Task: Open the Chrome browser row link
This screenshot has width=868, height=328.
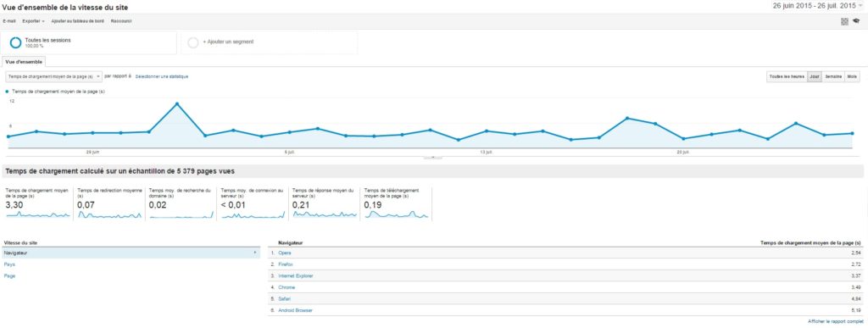Action: point(287,287)
